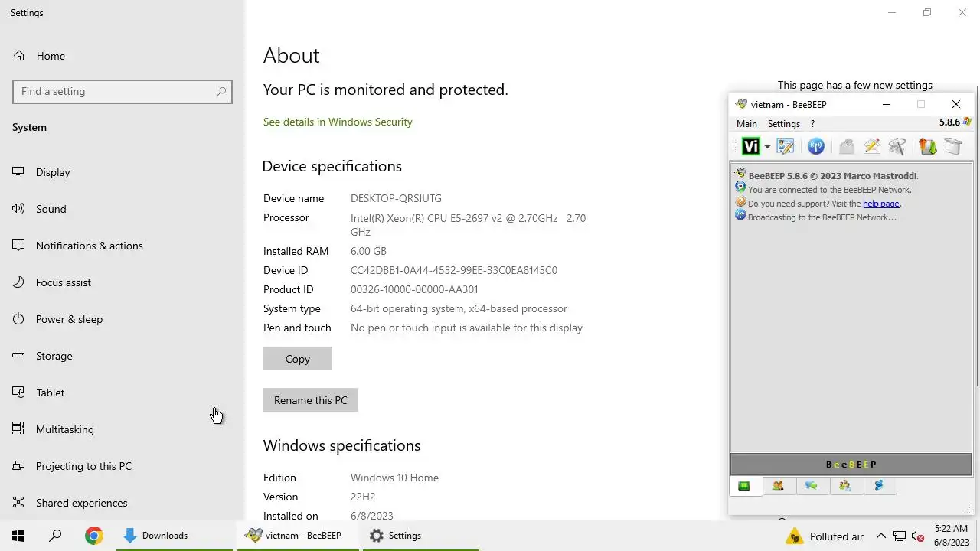Open the Settings menu in BeeBEEP
The width and height of the screenshot is (980, 551).
[784, 123]
